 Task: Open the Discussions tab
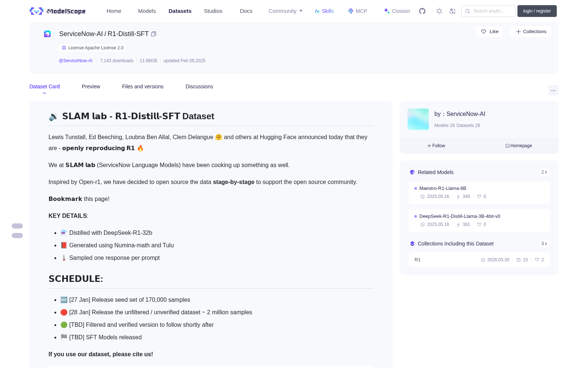coord(199,86)
